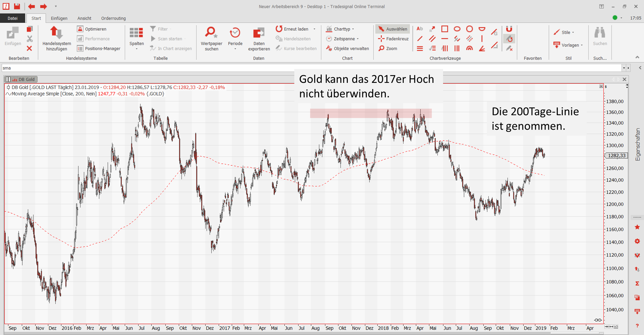Open the Zeitspanne dropdown
This screenshot has height=335, width=644.
[x=343, y=39]
